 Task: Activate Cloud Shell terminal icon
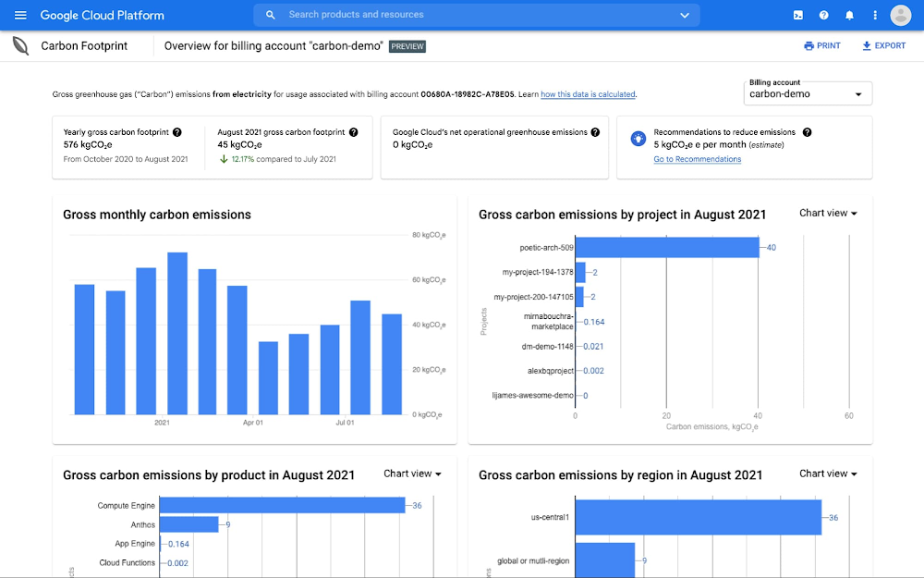[x=798, y=16]
